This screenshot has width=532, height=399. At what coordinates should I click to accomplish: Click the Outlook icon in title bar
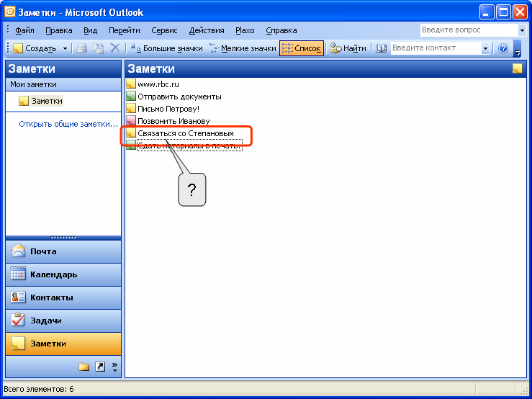tap(10, 12)
